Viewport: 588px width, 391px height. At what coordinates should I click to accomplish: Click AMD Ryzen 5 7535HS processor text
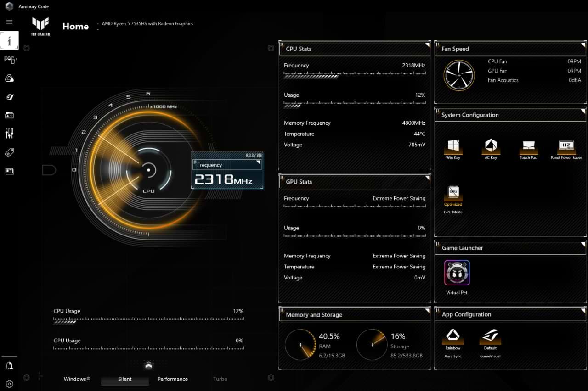click(147, 23)
